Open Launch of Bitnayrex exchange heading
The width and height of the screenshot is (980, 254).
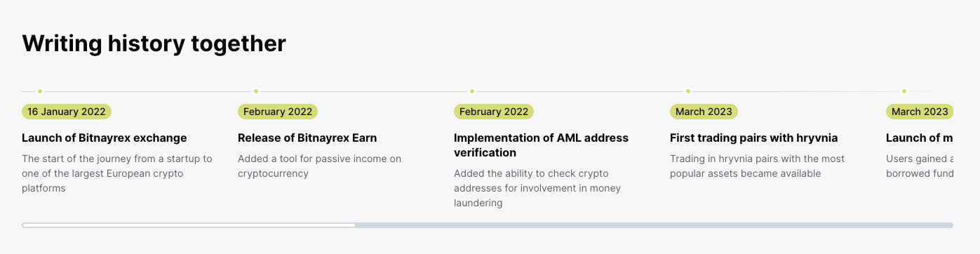(x=105, y=138)
